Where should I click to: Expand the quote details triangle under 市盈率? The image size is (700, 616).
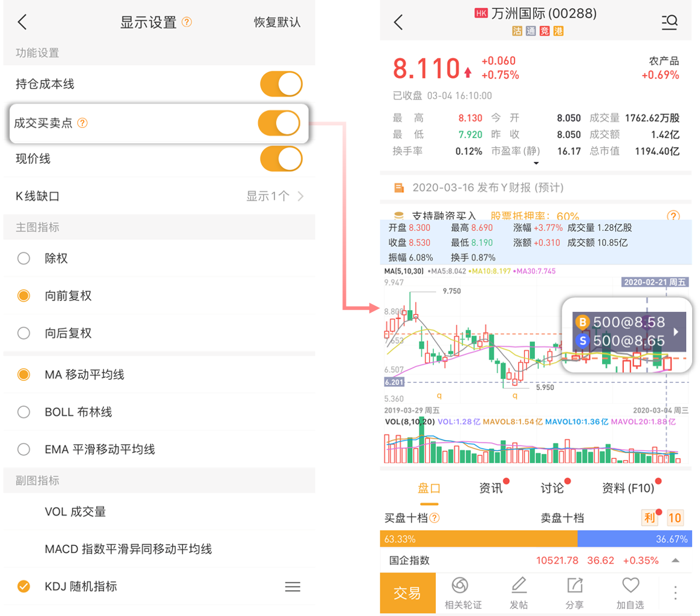coord(536,163)
